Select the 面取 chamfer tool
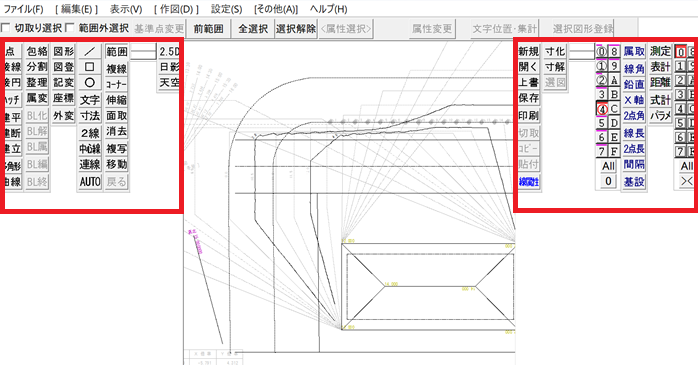The image size is (698, 365). point(117,116)
